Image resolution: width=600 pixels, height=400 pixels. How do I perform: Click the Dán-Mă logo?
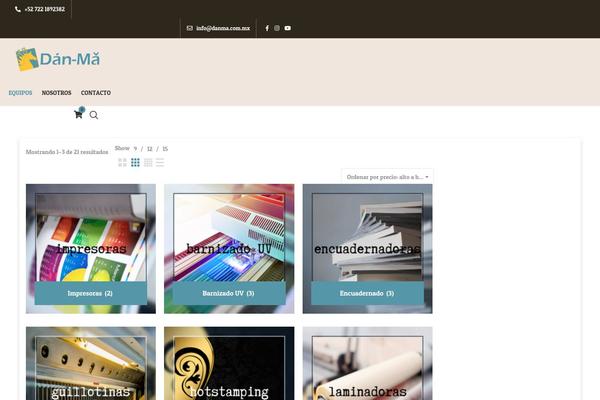point(58,59)
